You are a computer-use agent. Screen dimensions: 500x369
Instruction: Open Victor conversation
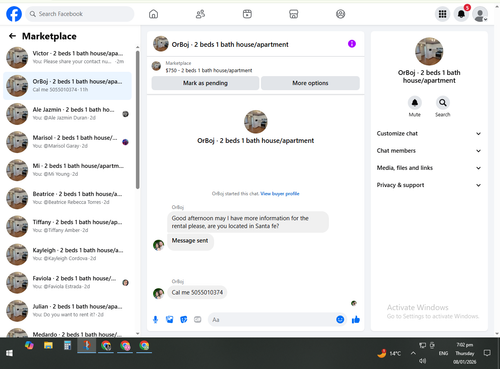click(x=67, y=57)
